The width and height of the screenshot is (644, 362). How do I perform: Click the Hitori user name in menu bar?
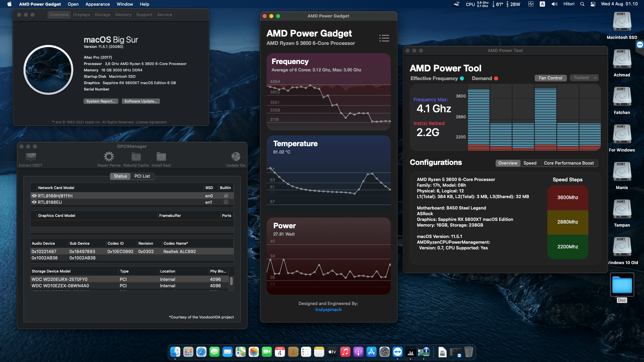(569, 4)
